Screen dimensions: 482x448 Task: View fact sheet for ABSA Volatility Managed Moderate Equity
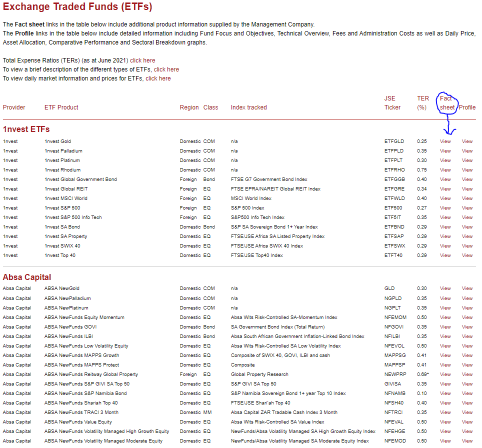(x=445, y=441)
